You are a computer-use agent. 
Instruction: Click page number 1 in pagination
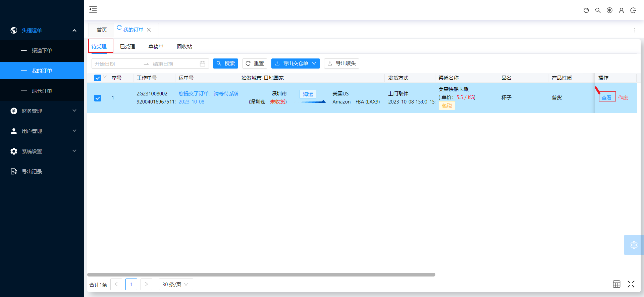pos(131,284)
